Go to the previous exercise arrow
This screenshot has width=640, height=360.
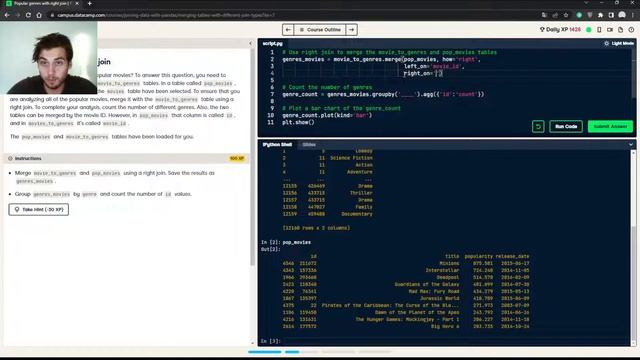click(x=288, y=30)
